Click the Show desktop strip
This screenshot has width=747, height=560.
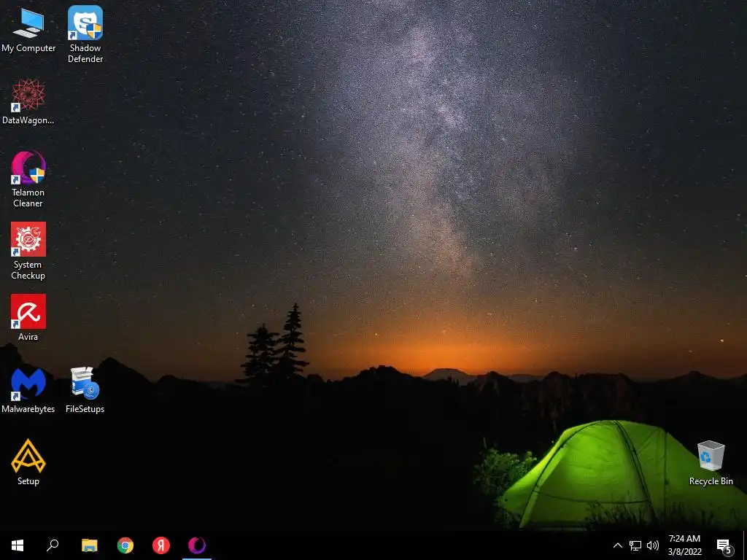click(x=745, y=545)
